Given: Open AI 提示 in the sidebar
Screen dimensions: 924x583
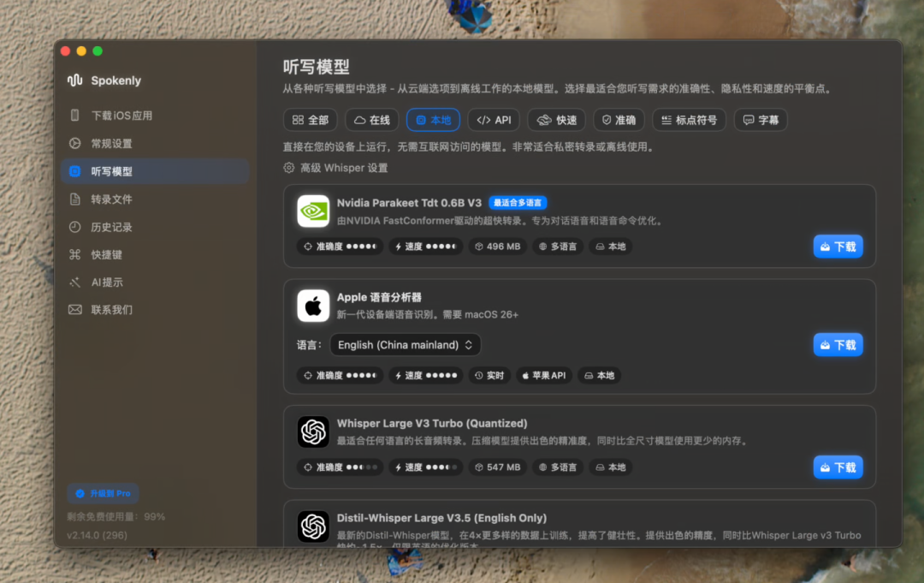Looking at the screenshot, I should point(154,283).
